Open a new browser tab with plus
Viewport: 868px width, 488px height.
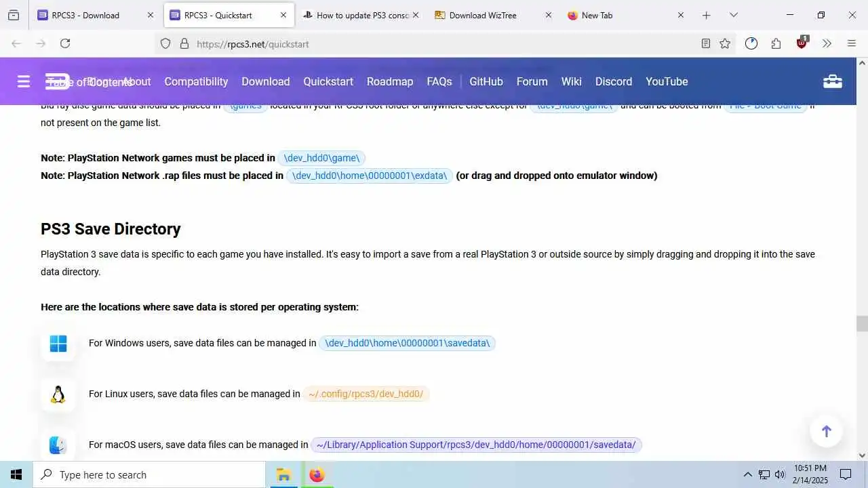coord(706,15)
